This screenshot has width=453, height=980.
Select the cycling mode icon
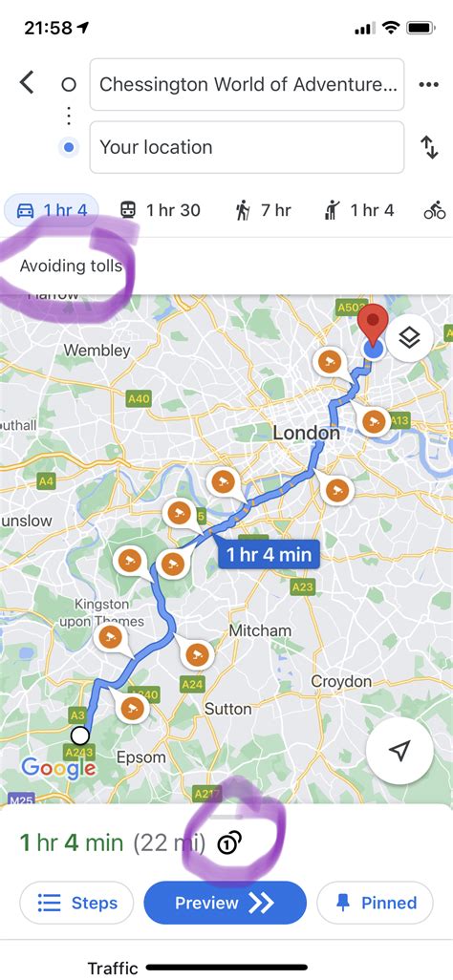click(x=435, y=211)
